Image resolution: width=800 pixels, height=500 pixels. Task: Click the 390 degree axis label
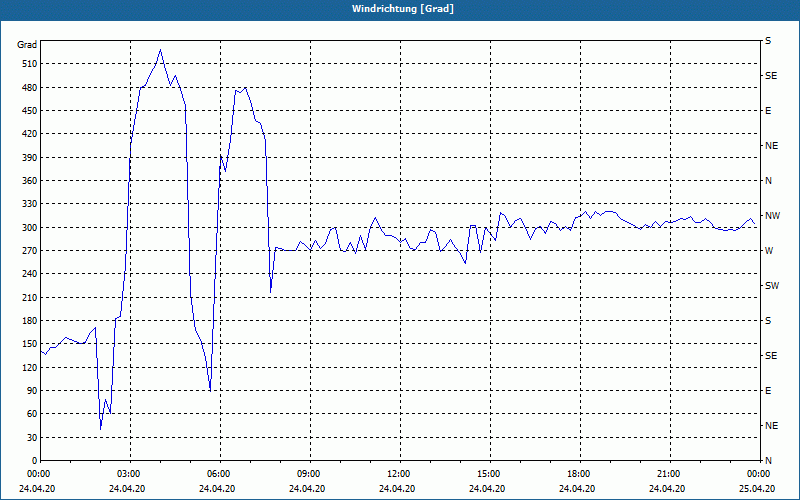click(30, 157)
